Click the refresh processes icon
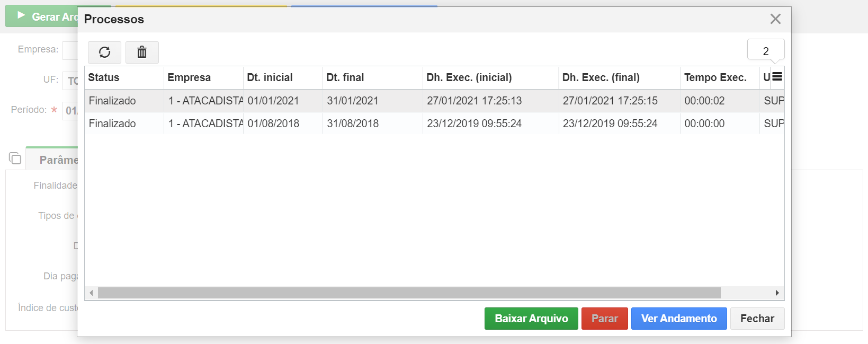This screenshot has width=868, height=344. 104,52
